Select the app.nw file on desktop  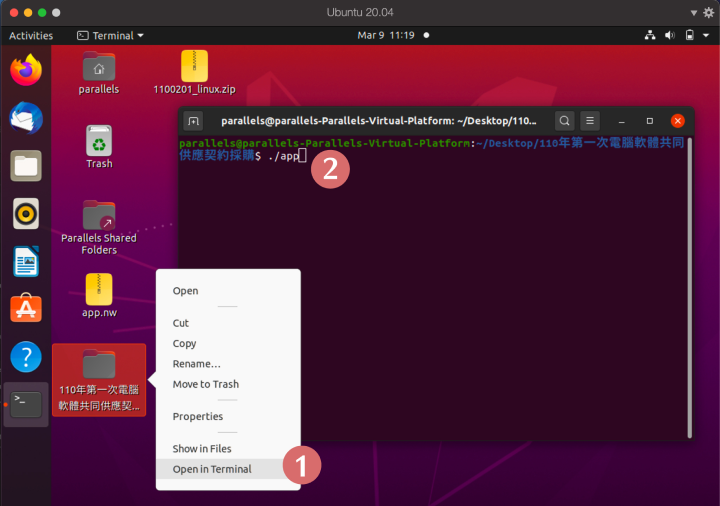(x=99, y=296)
